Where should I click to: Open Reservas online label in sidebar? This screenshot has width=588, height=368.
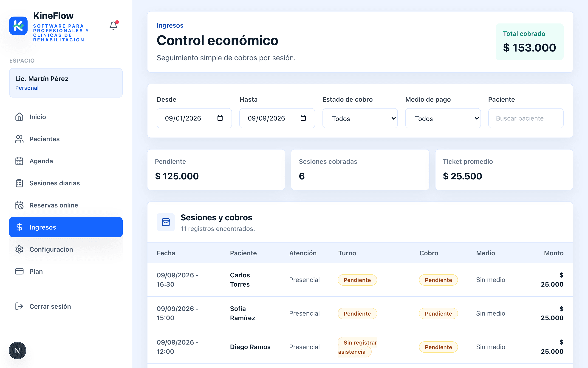54,205
